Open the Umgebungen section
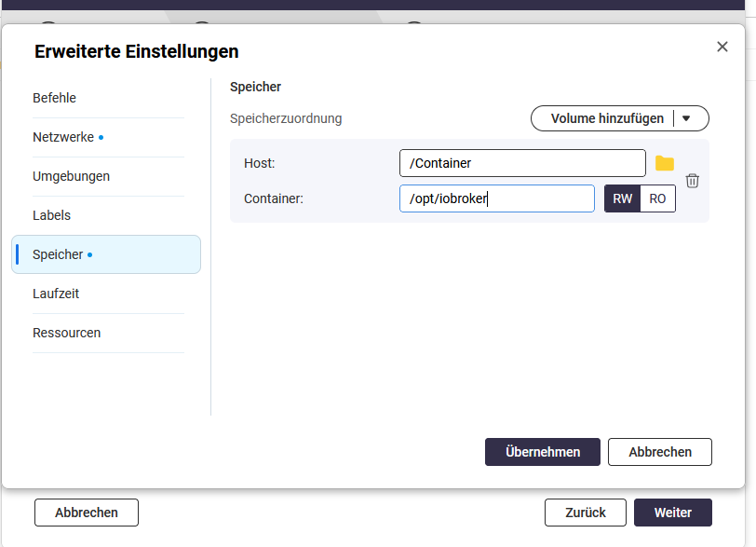The width and height of the screenshot is (756, 547). pyautogui.click(x=71, y=176)
